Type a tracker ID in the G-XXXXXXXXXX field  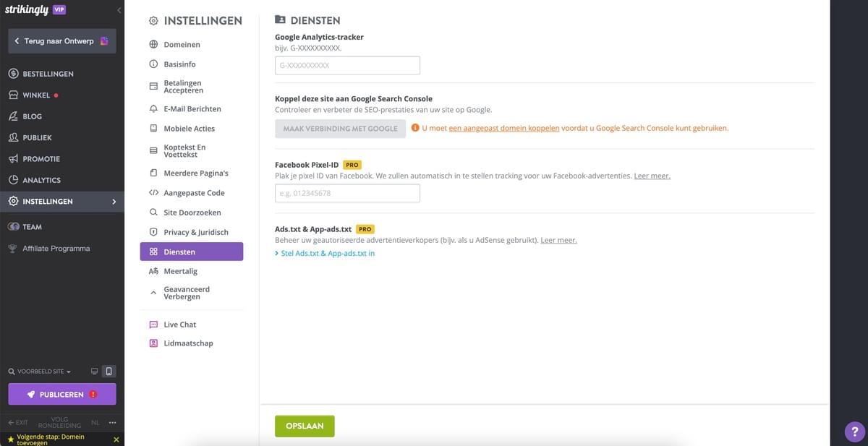pyautogui.click(x=346, y=65)
